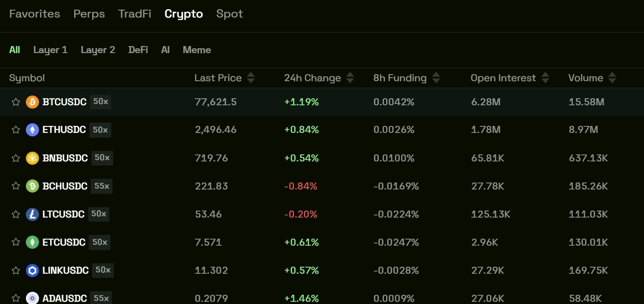Click the 55x badge beside BCHUSDC

102,186
